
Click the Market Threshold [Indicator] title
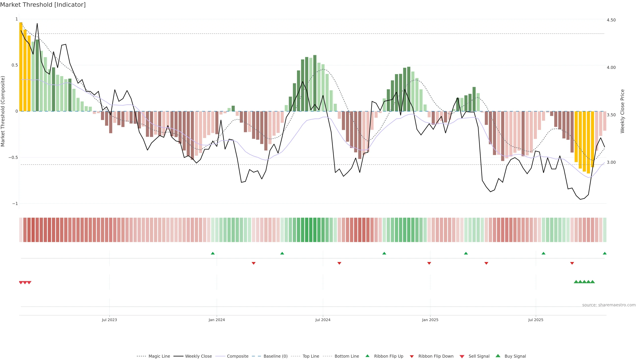click(43, 5)
